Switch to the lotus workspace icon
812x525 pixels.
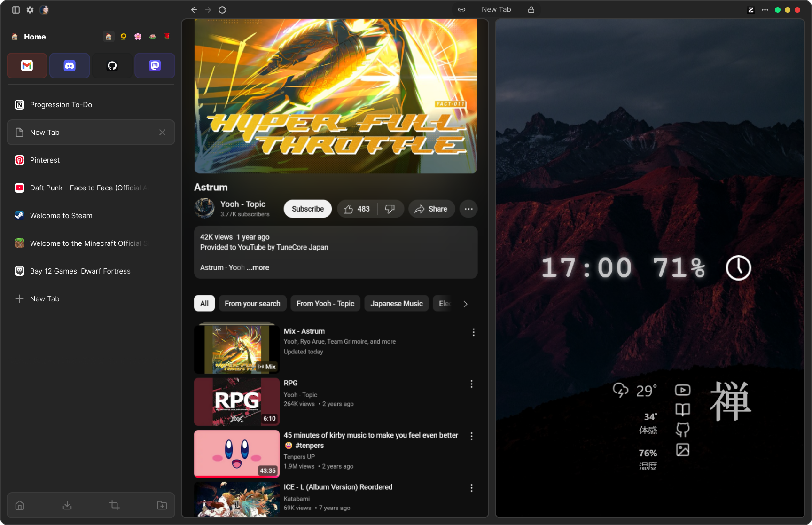tap(153, 37)
